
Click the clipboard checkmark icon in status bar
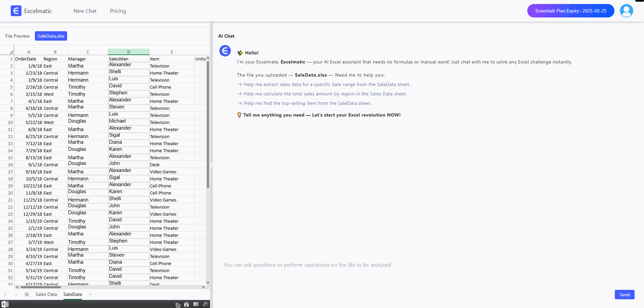[x=186, y=304]
